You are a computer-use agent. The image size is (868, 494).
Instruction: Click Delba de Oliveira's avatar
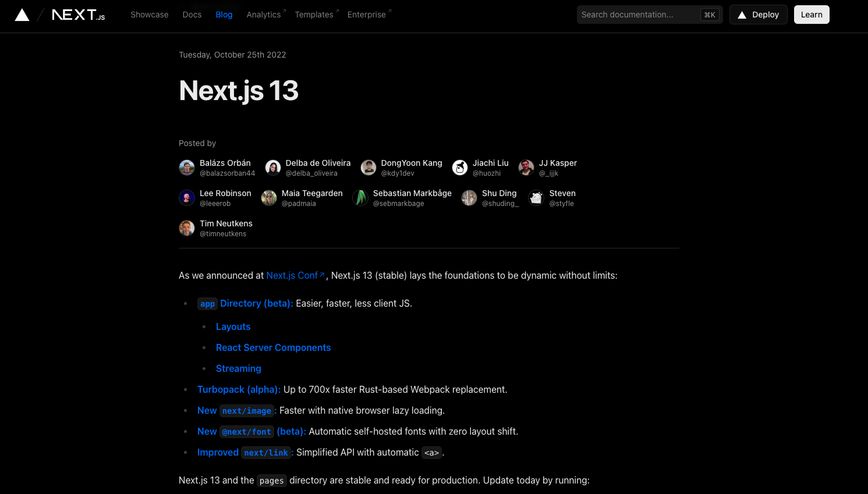coord(273,168)
